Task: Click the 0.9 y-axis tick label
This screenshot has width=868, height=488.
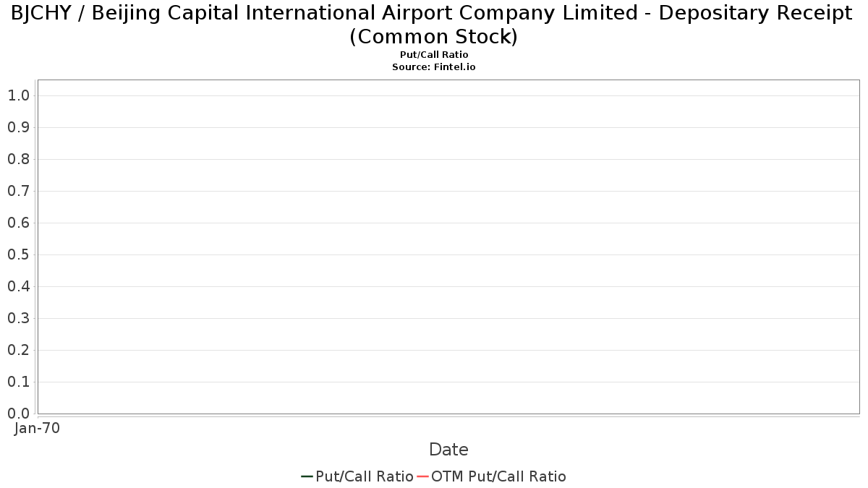Action: click(x=18, y=127)
